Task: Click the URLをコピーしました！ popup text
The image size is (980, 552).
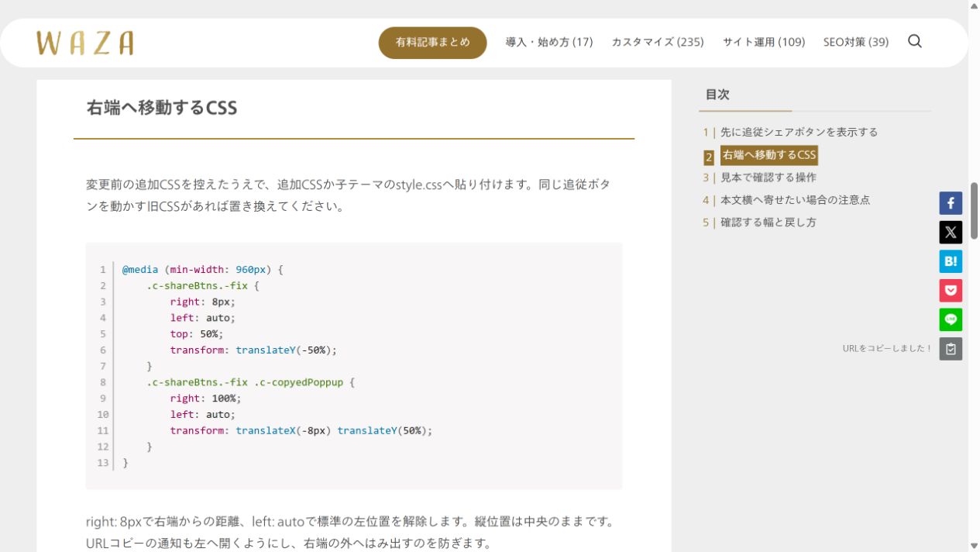Action: pos(888,349)
